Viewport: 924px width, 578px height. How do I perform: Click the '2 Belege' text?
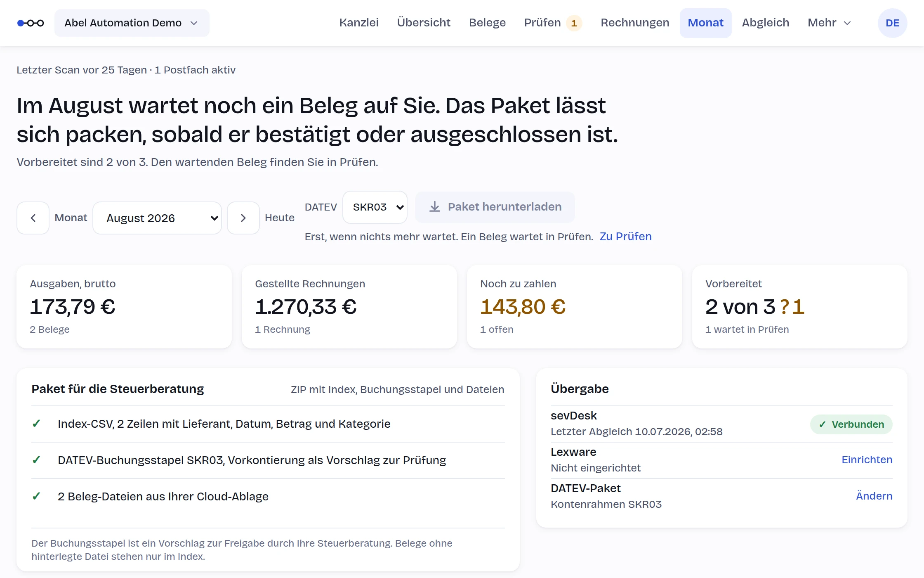[x=49, y=329]
